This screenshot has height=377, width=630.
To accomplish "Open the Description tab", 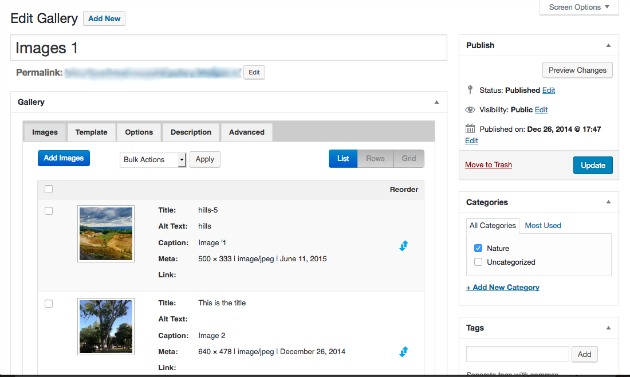I will point(191,132).
